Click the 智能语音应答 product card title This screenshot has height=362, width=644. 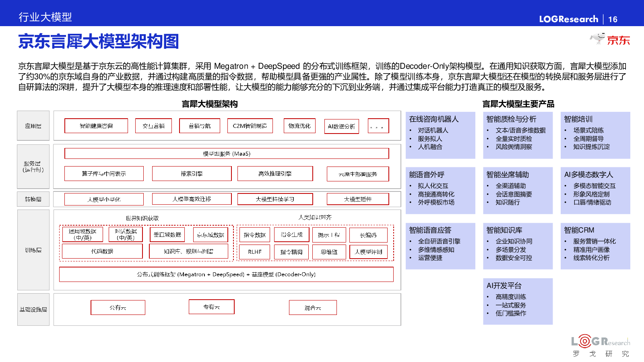430,230
